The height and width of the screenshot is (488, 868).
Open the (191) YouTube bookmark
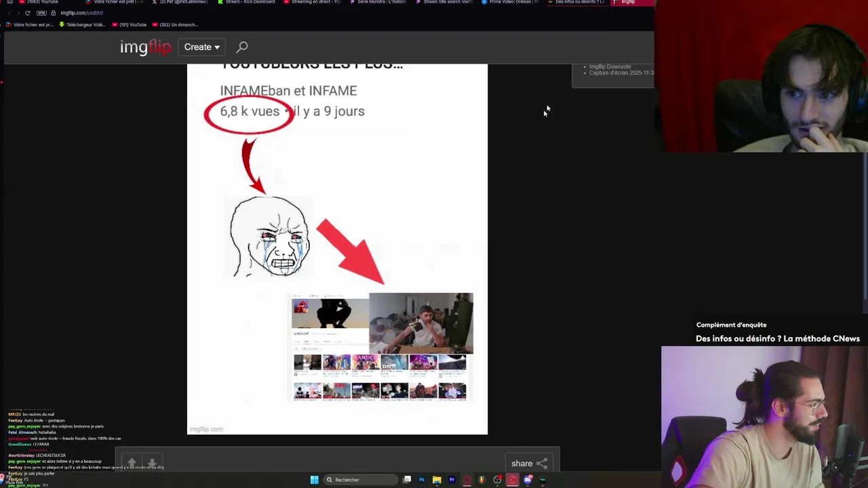(x=130, y=24)
